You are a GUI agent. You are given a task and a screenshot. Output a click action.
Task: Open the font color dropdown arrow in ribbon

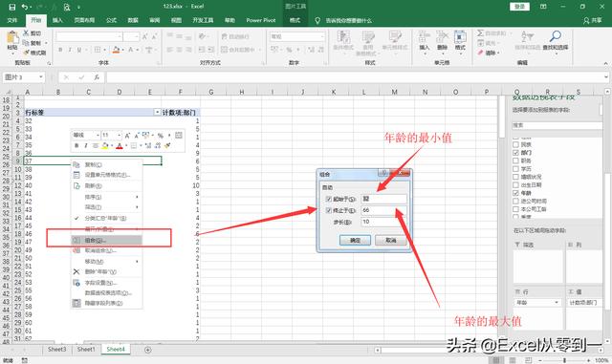[138, 50]
